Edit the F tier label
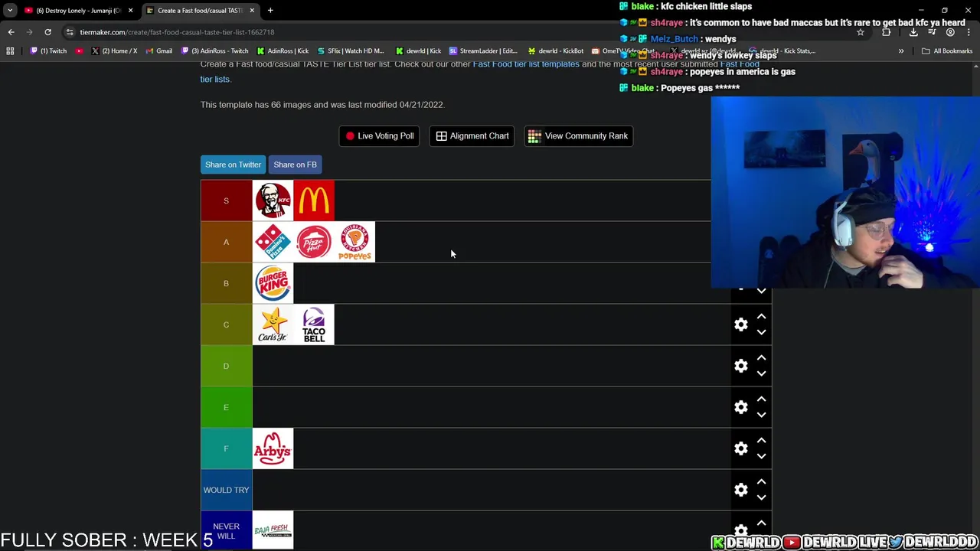Viewport: 980px width, 551px height. (226, 448)
